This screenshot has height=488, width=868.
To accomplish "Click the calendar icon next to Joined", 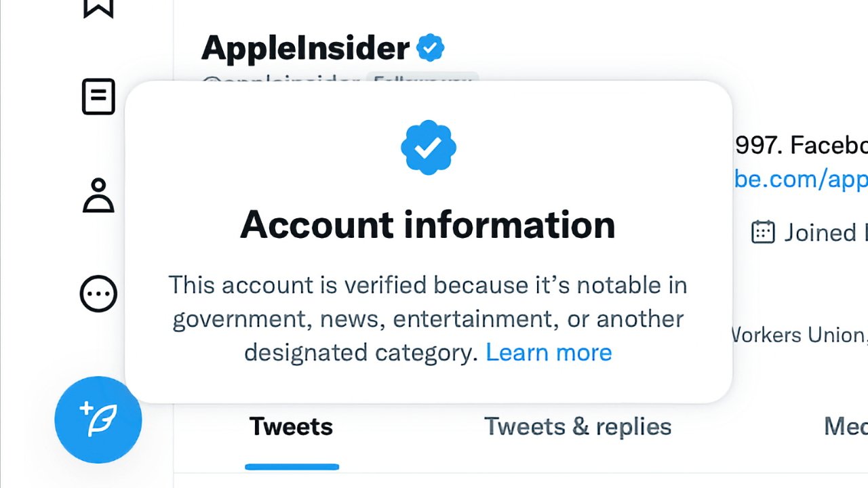I will [763, 232].
